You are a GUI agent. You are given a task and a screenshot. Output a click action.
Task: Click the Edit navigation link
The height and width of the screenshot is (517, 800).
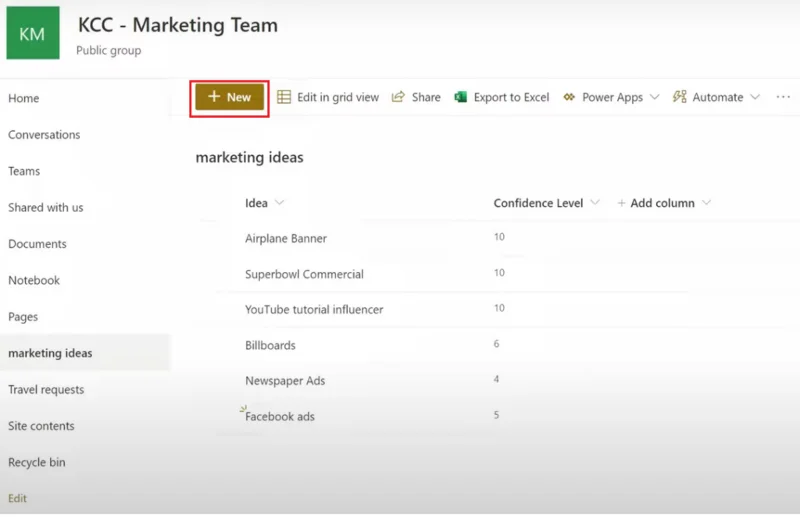point(17,499)
